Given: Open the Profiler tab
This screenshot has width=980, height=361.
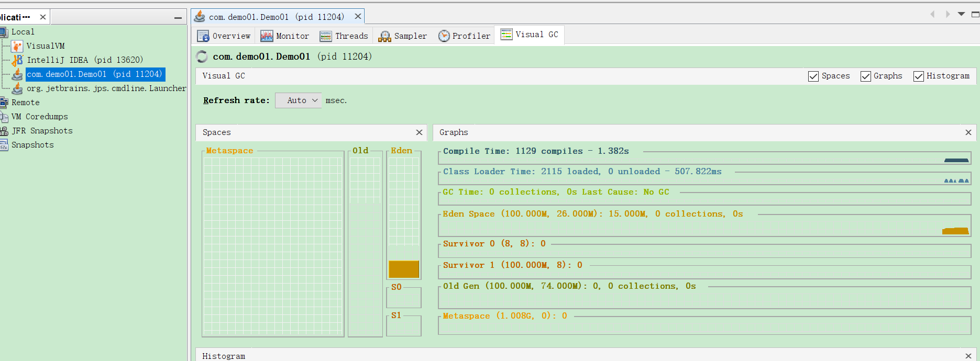Looking at the screenshot, I should click(464, 36).
